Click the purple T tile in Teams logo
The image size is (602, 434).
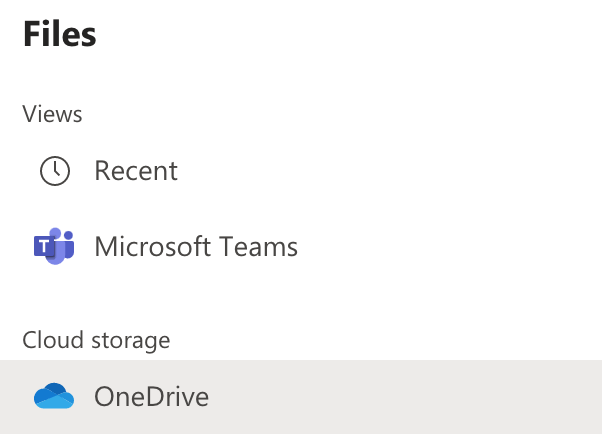click(44, 246)
